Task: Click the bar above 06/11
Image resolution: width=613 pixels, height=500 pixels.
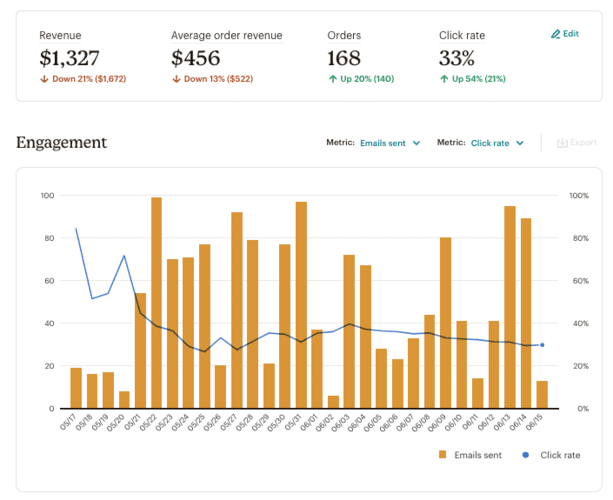Action: pyautogui.click(x=478, y=393)
